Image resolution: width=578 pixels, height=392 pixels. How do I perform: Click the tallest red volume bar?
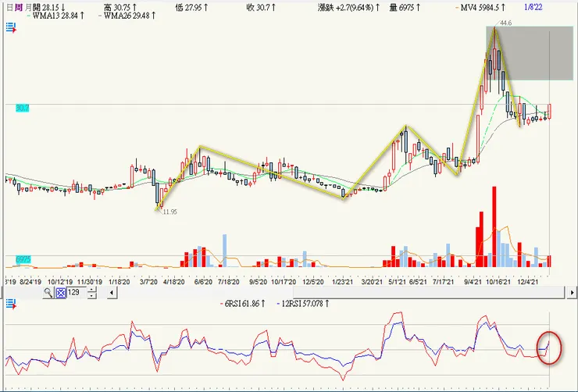[494, 226]
